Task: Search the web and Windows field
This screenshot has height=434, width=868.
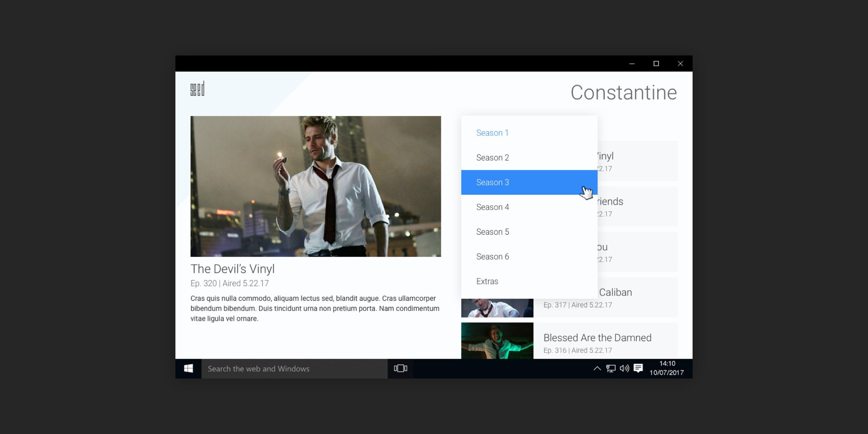Action: (294, 369)
